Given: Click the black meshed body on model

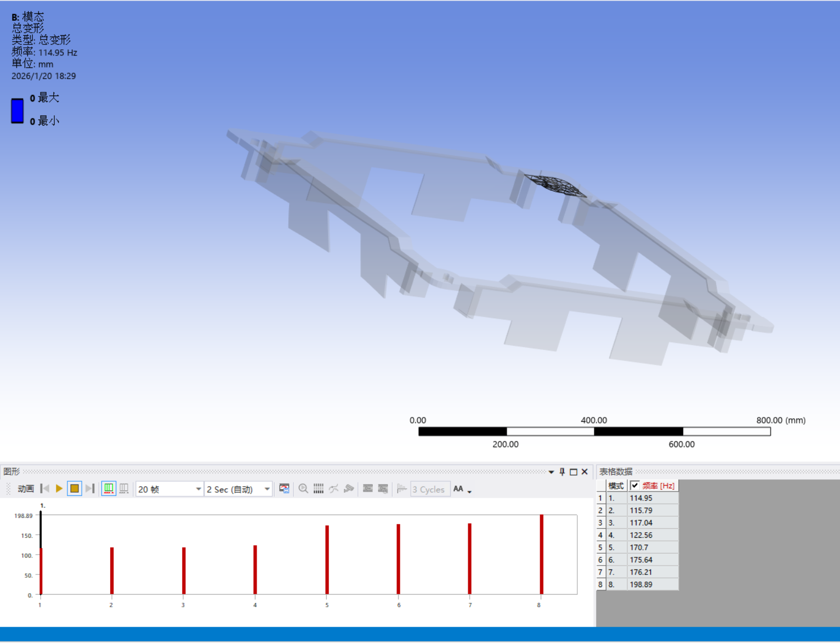Looking at the screenshot, I should 555,185.
